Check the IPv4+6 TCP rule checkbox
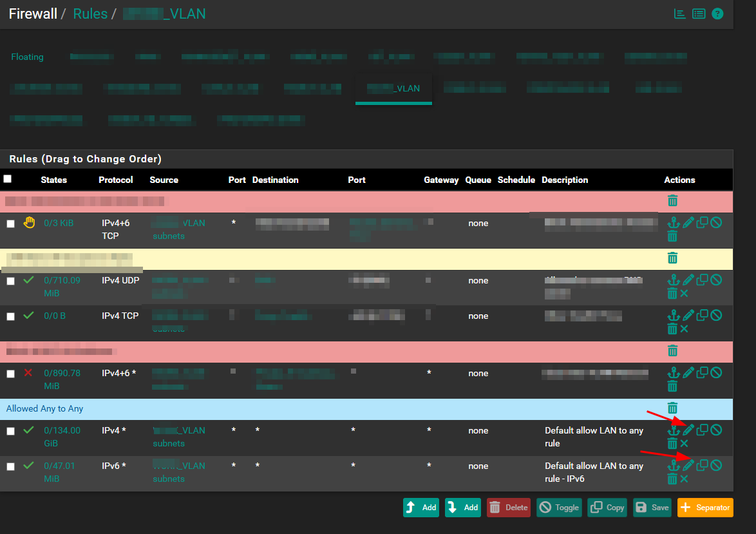The image size is (756, 534). tap(10, 224)
